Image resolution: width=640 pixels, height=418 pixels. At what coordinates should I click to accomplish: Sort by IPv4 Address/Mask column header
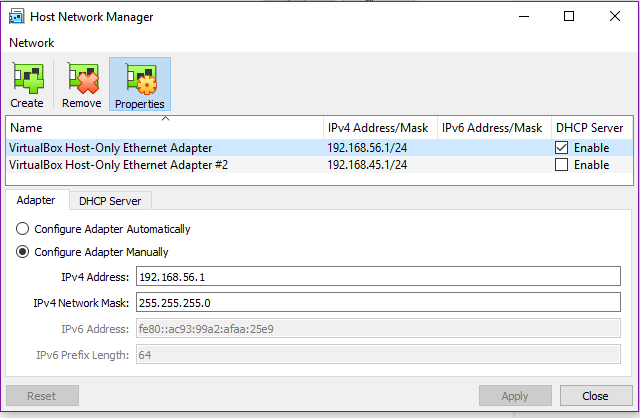pos(378,128)
